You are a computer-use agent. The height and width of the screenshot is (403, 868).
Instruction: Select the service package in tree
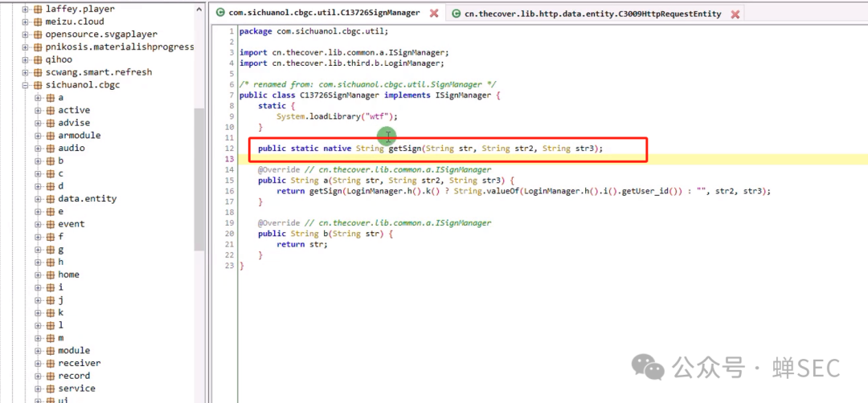76,389
